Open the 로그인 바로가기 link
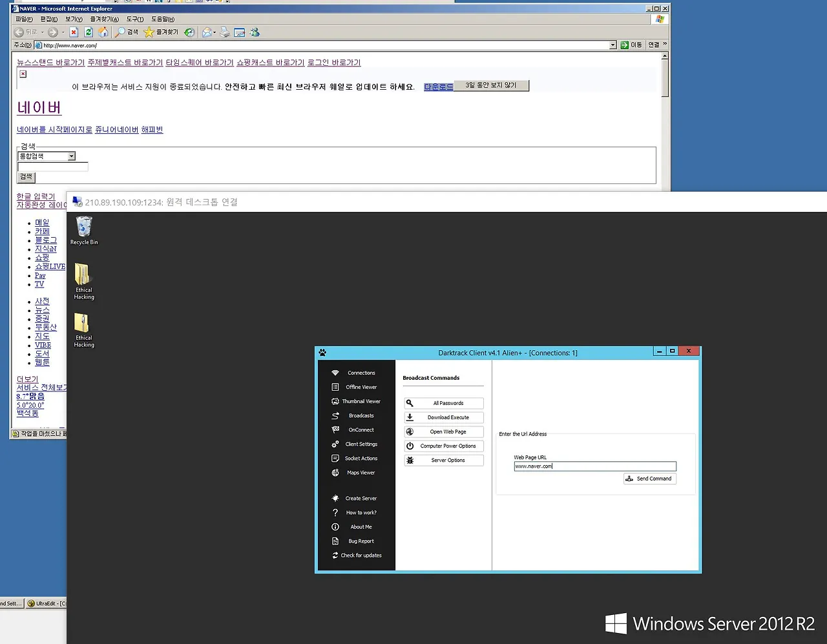827x644 pixels. [x=333, y=63]
